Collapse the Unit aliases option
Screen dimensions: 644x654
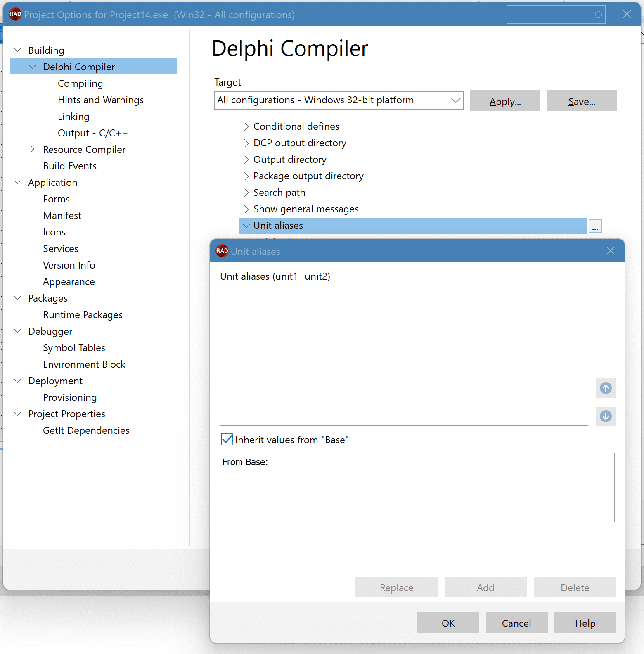click(x=246, y=226)
